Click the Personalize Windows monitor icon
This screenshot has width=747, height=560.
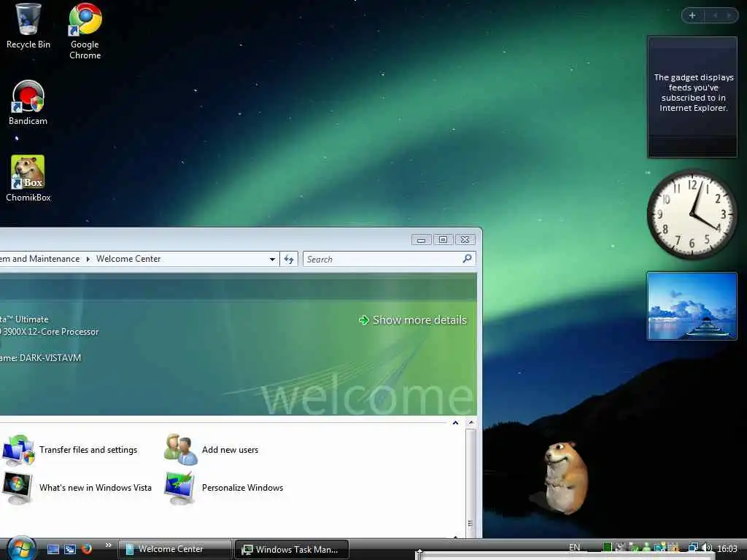[180, 488]
